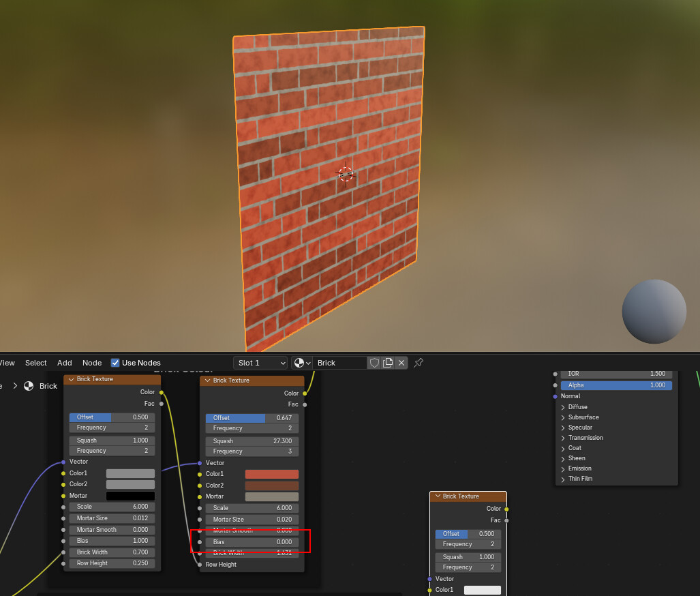This screenshot has height=596, width=700.
Task: Click the Brick material name field
Action: tap(339, 363)
